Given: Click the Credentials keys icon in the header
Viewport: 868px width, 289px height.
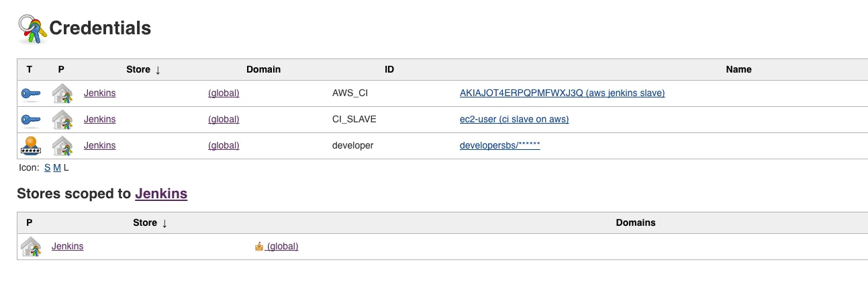Looking at the screenshot, I should (32, 29).
